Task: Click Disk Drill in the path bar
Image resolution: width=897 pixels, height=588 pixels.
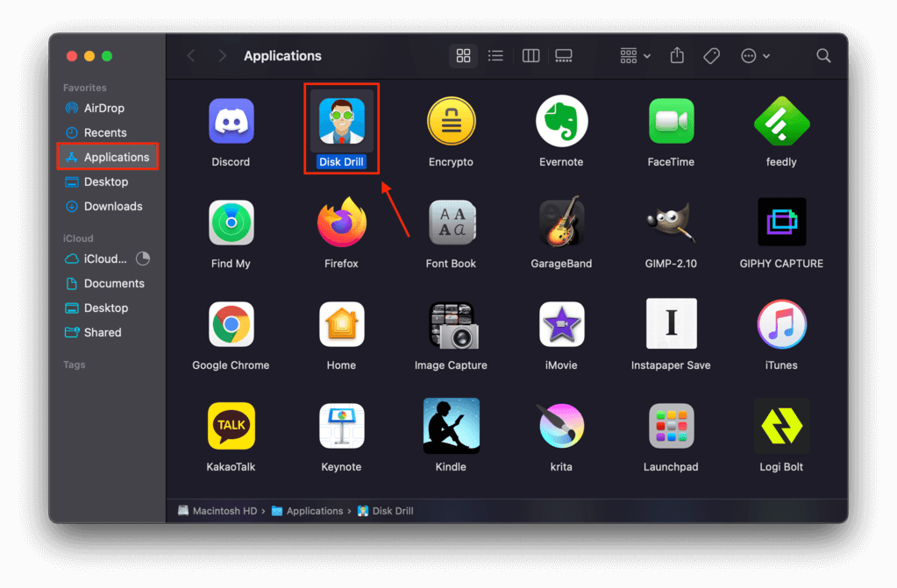Action: click(x=386, y=511)
